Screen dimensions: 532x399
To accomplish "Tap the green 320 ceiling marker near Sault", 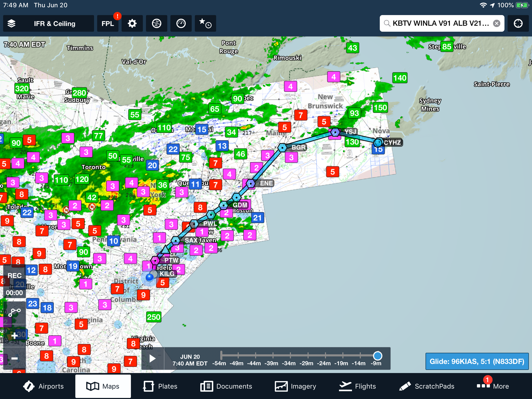I will [x=22, y=89].
